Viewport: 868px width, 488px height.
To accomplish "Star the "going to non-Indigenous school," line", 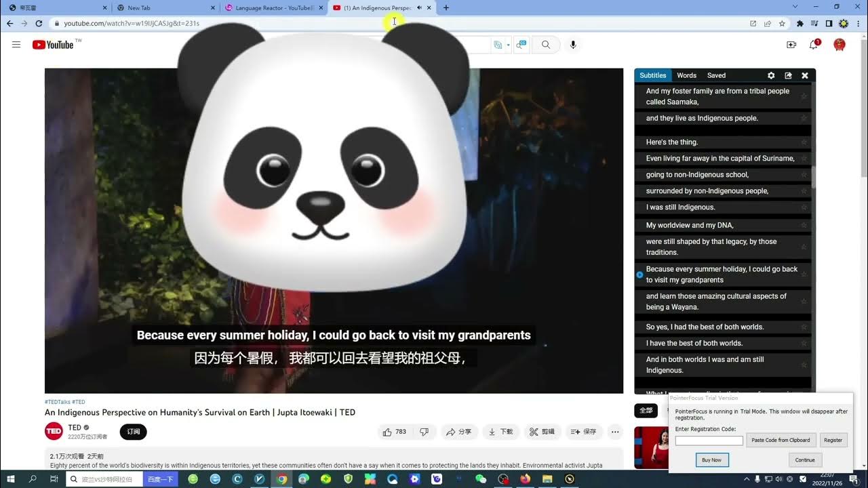I will pyautogui.click(x=804, y=175).
